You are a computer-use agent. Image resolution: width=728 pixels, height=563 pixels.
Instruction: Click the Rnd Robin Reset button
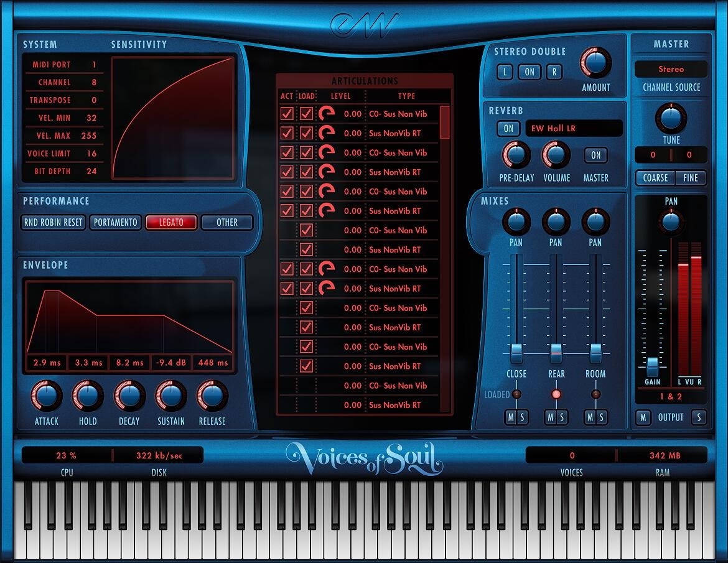coord(54,222)
